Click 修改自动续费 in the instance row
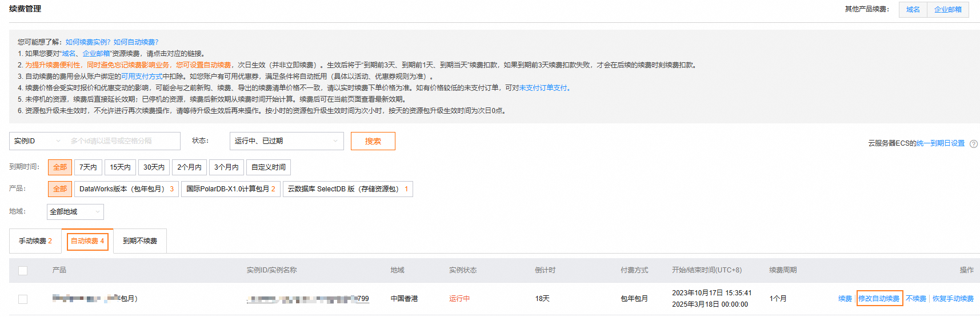980x317 pixels. pos(879,299)
